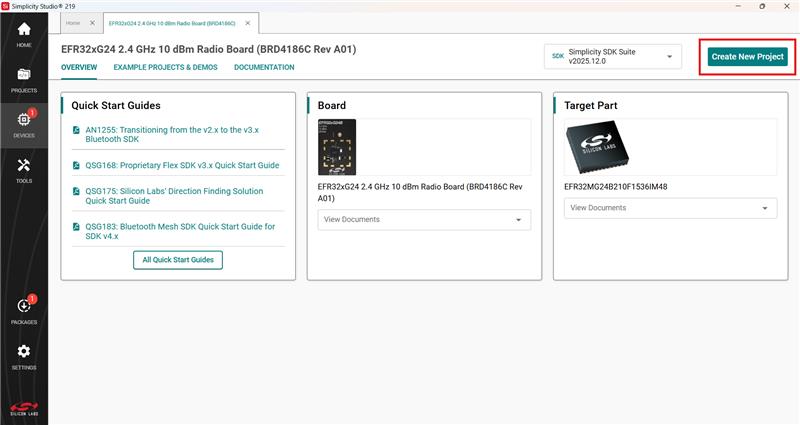
Task: Open Example Projects & Demos tab
Action: pyautogui.click(x=165, y=67)
